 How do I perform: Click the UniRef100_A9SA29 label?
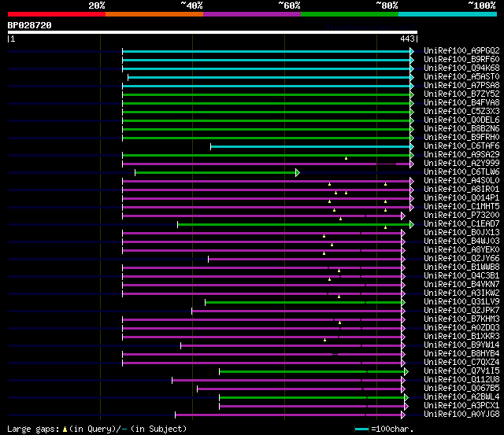coord(461,155)
